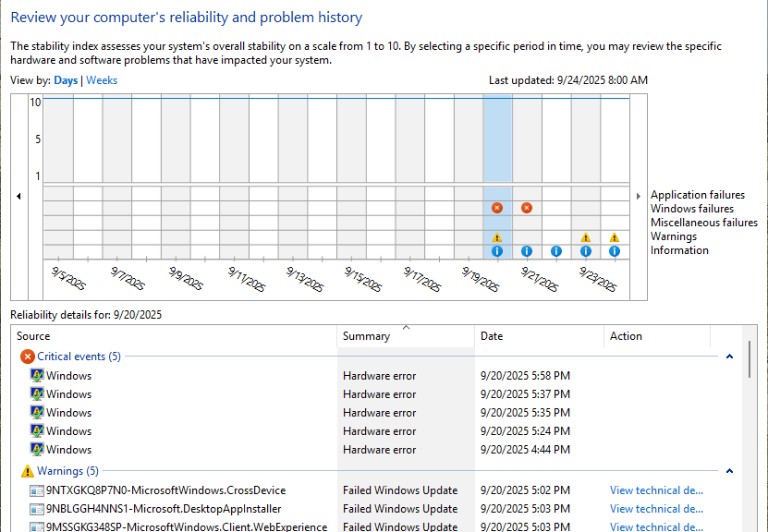Click information icon on 9/21/2025 column

[527, 251]
